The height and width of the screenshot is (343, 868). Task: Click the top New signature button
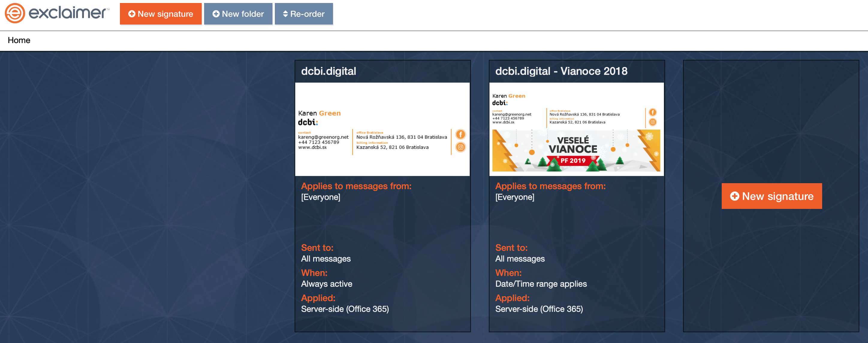point(160,14)
